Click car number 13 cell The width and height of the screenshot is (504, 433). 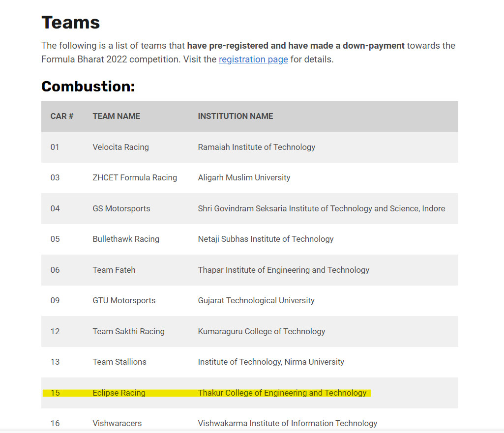(x=55, y=362)
